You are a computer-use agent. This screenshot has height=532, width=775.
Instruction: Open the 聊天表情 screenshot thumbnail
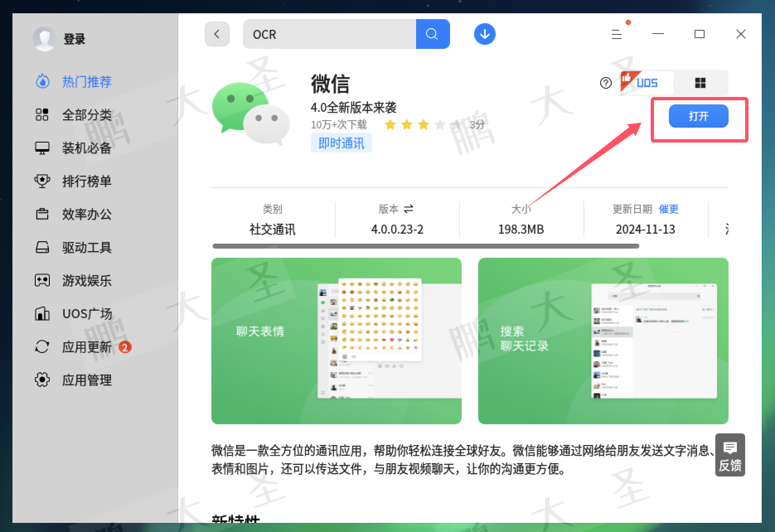(337, 341)
